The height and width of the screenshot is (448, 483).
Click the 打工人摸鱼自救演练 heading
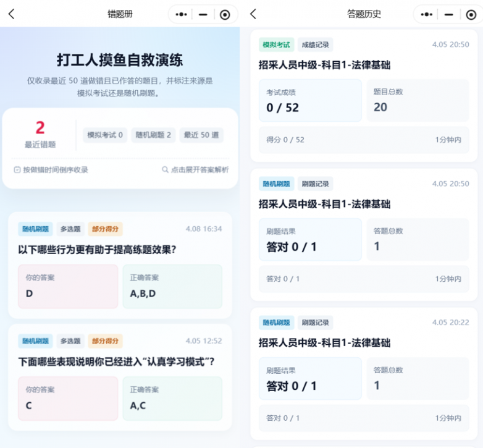(120, 60)
